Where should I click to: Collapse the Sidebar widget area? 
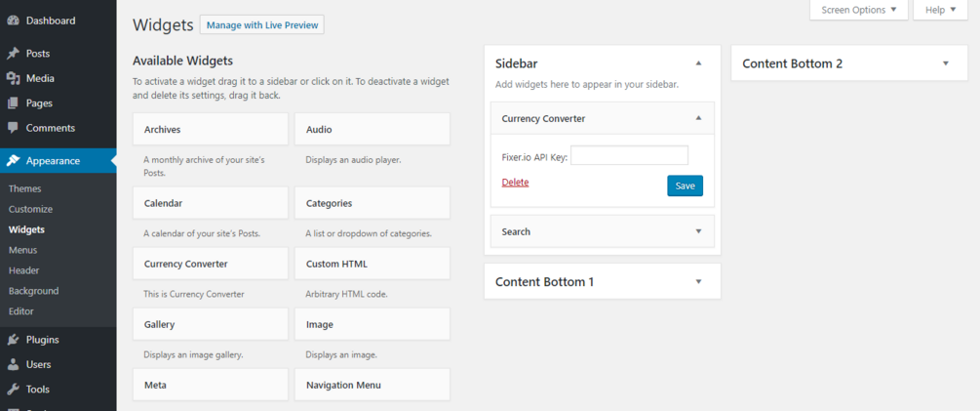pos(698,62)
